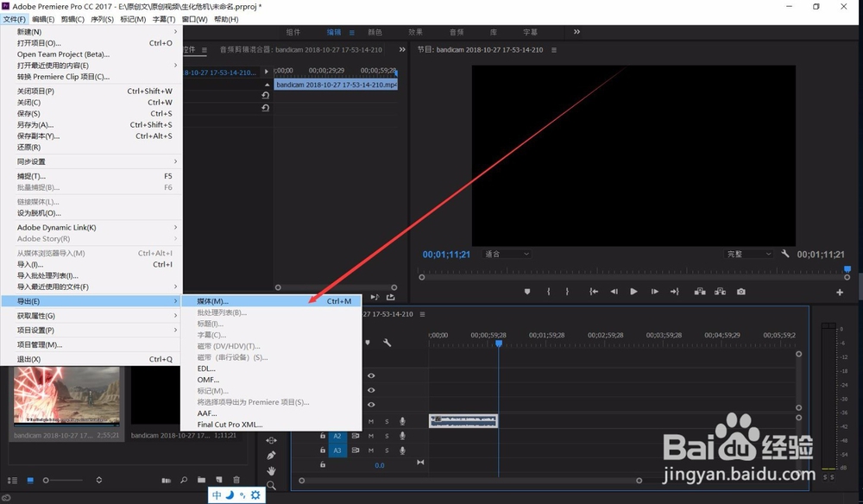Toggle A3 track targeting
Screen dimensions: 863x504
pos(337,450)
